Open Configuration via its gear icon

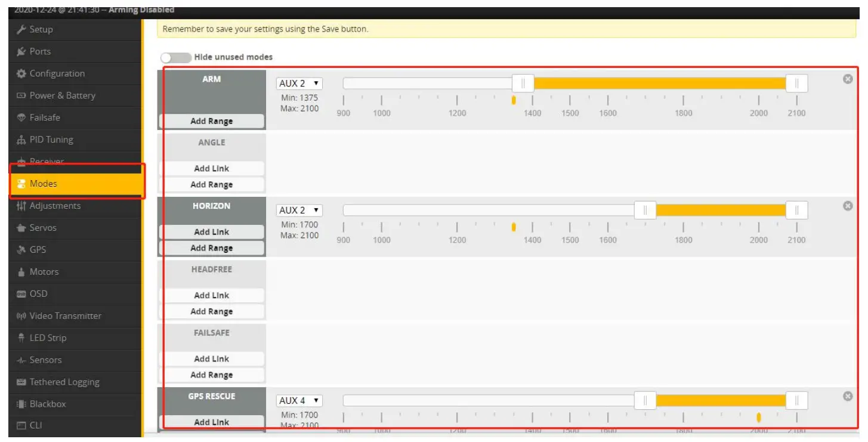(x=21, y=73)
